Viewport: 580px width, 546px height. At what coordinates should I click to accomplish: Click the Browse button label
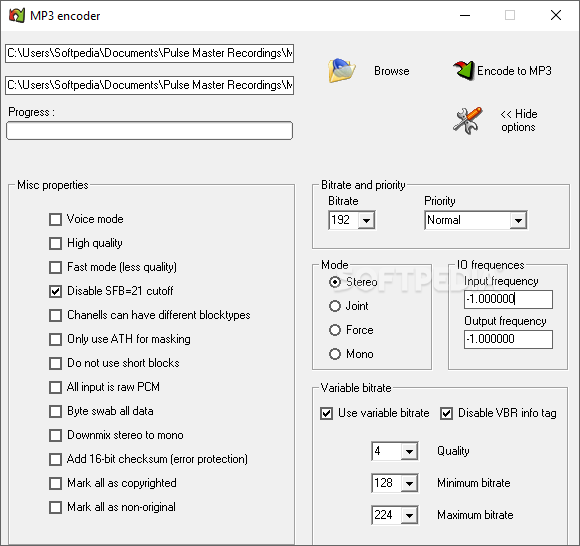point(392,71)
